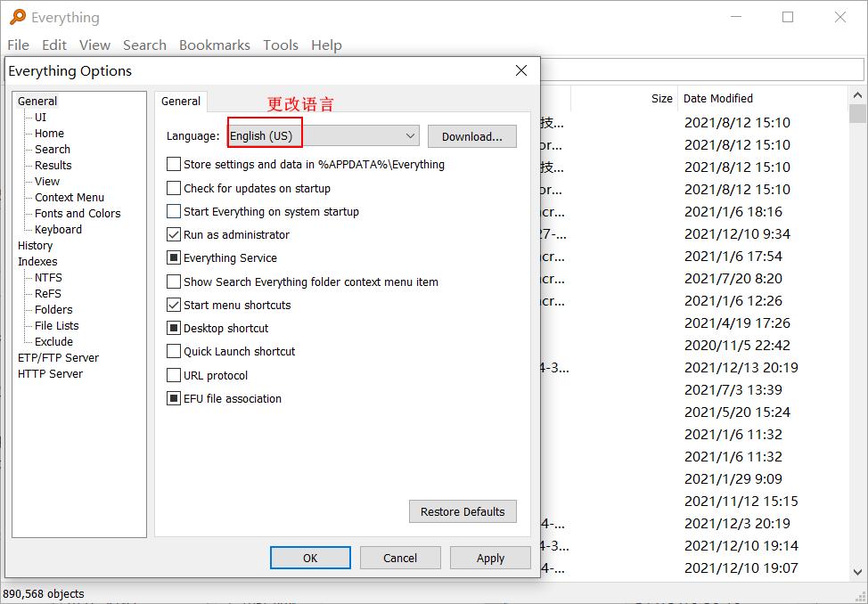Viewport: 868px width, 604px height.
Task: Select History in the options tree
Action: (35, 245)
